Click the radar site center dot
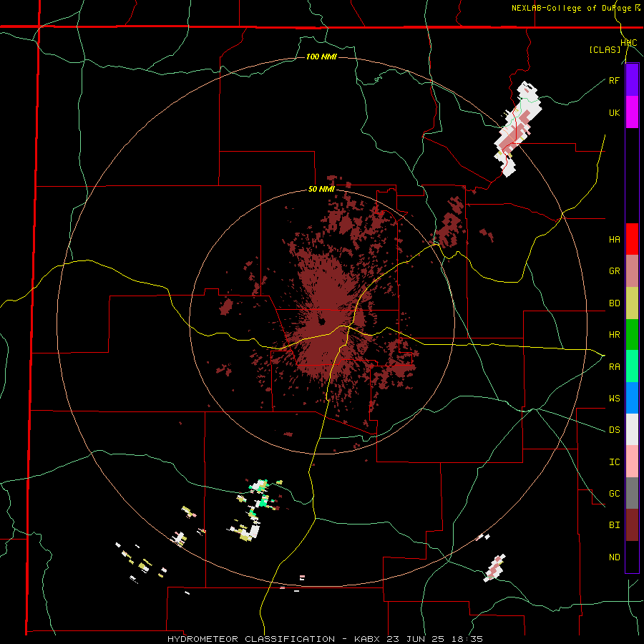Viewport: 644px width, 644px height. pyautogui.click(x=321, y=321)
